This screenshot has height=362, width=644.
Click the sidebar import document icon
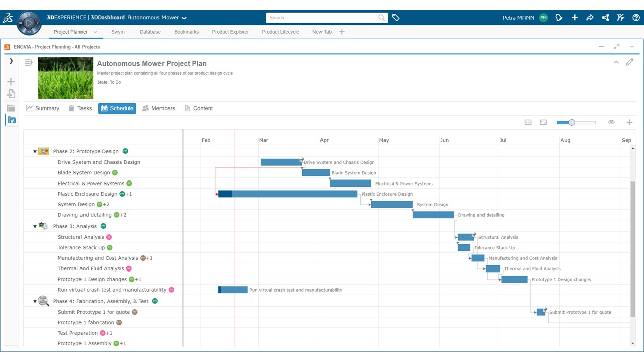pyautogui.click(x=11, y=94)
